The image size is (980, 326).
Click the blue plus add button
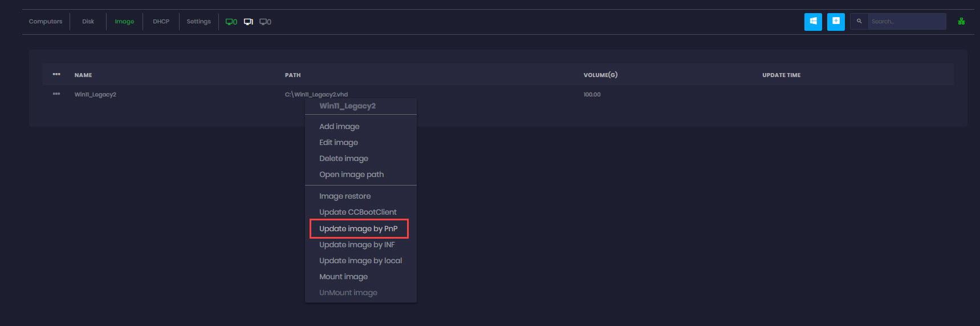[x=836, y=22]
